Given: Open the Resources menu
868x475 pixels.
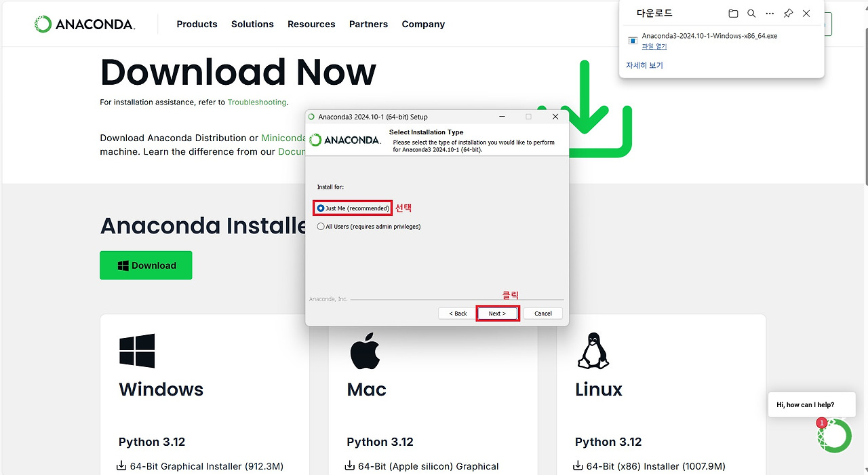Looking at the screenshot, I should click(x=311, y=24).
